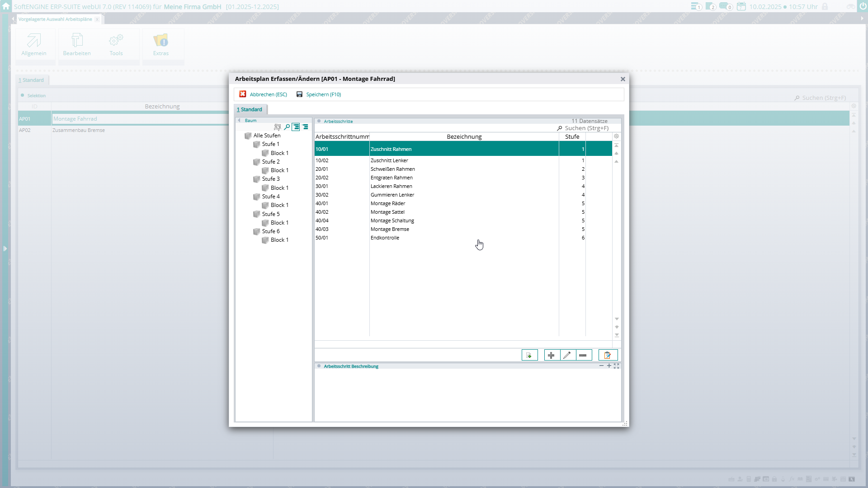This screenshot has width=868, height=488.
Task: Click the pencil edit button
Action: point(567,355)
